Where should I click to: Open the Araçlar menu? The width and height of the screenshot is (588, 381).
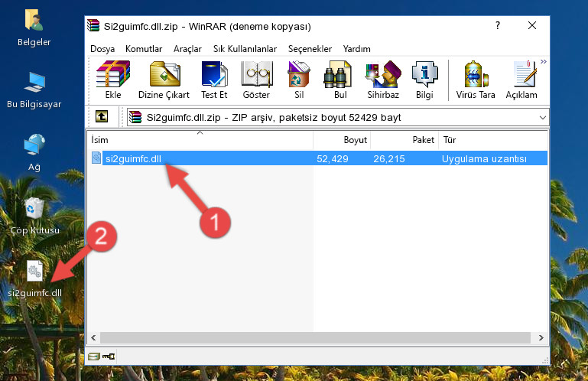coord(187,49)
